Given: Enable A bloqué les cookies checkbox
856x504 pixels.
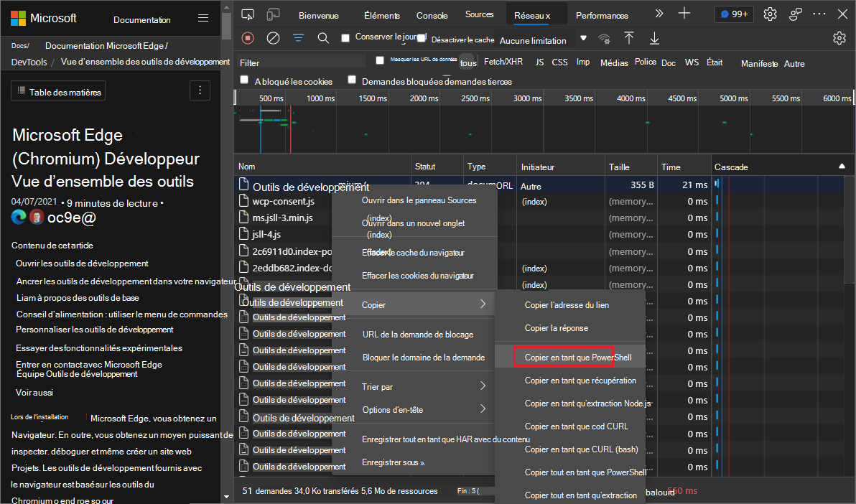Looking at the screenshot, I should (245, 80).
